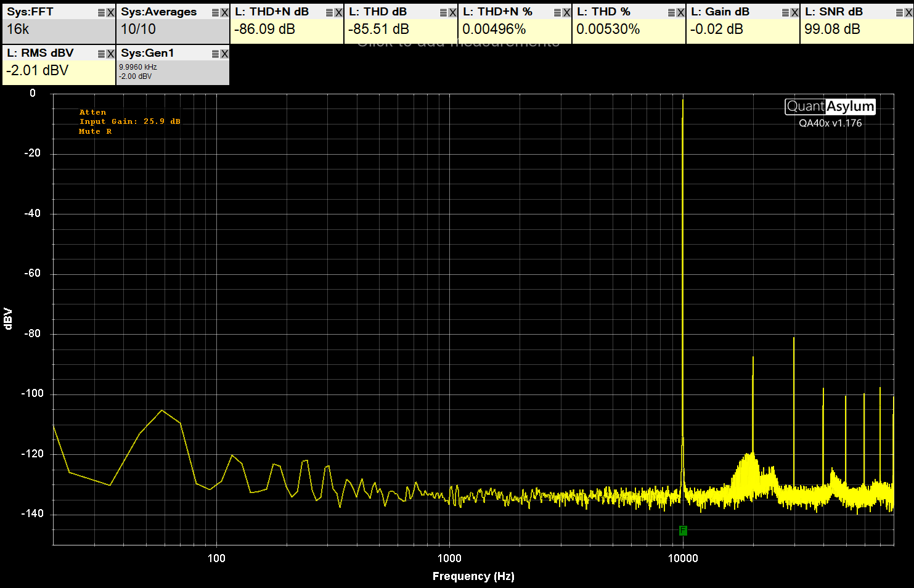Close the L: RMS dBV tile

[x=110, y=54]
